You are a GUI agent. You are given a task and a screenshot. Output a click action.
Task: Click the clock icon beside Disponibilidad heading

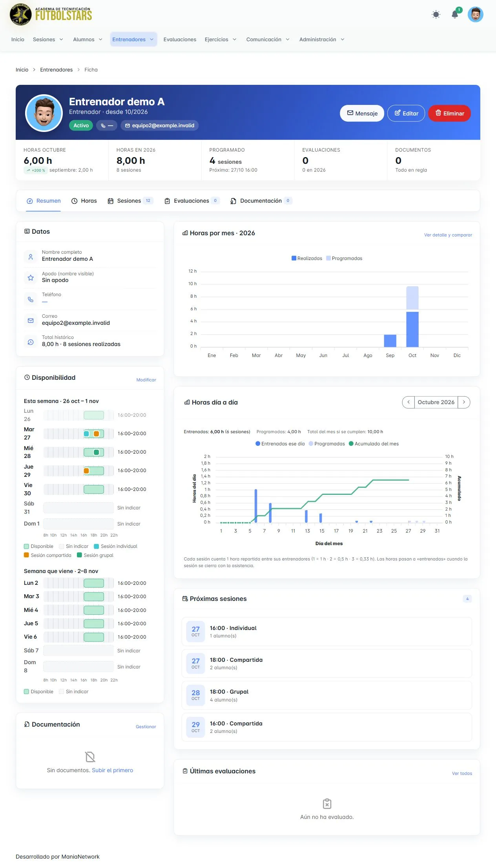(27, 377)
